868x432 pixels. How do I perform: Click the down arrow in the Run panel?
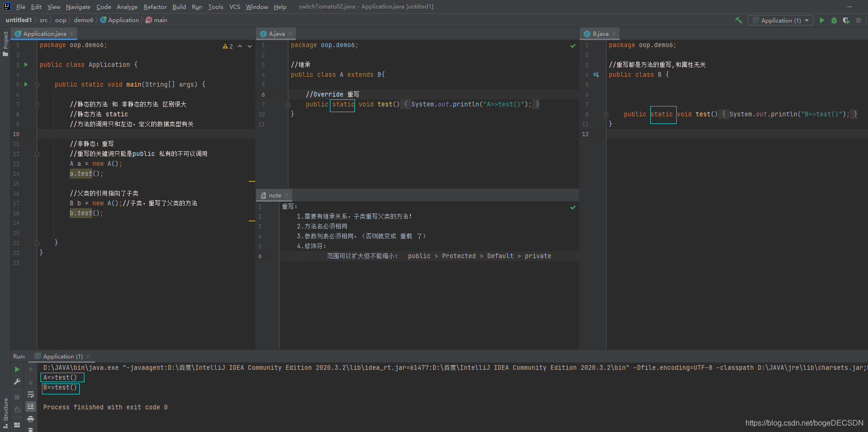[x=31, y=382]
